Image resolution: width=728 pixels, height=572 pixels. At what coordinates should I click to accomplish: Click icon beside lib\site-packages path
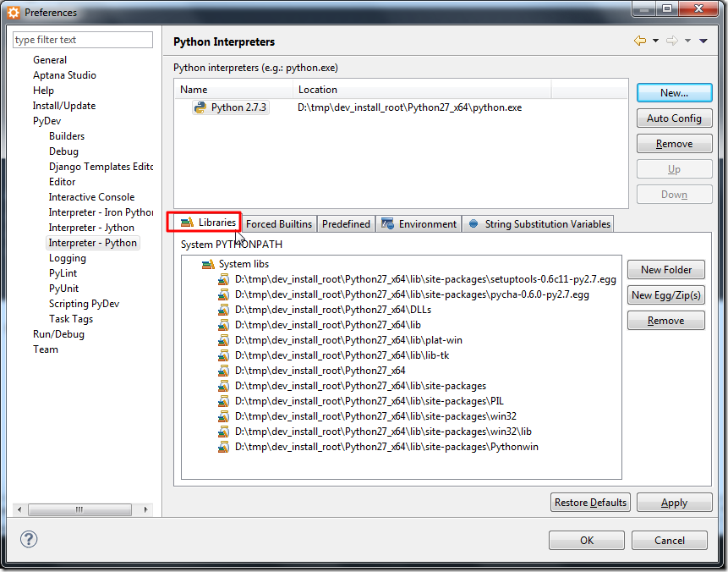(x=224, y=386)
